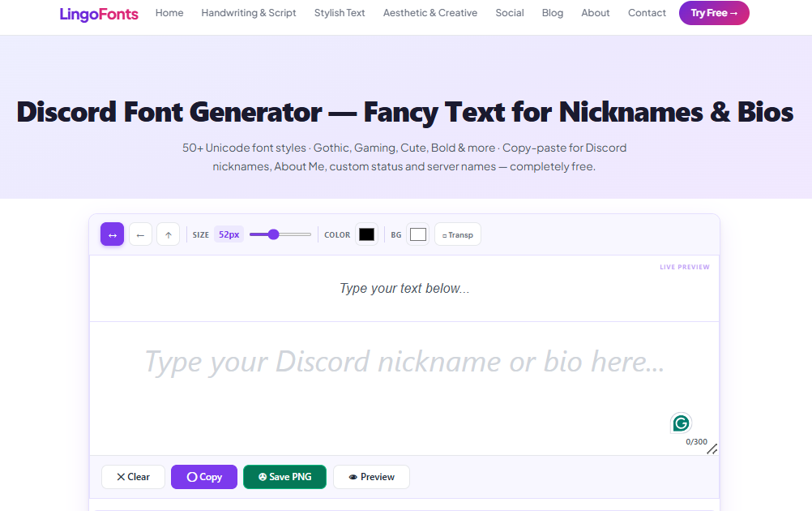812x511 pixels.
Task: Click the 0/300 character counter
Action: (696, 441)
